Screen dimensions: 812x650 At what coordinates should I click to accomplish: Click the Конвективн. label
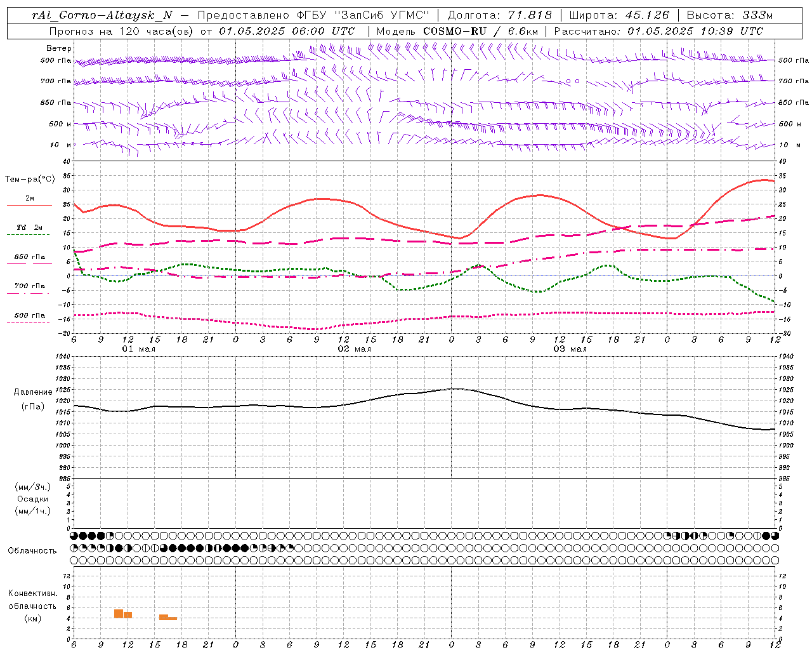tap(32, 594)
